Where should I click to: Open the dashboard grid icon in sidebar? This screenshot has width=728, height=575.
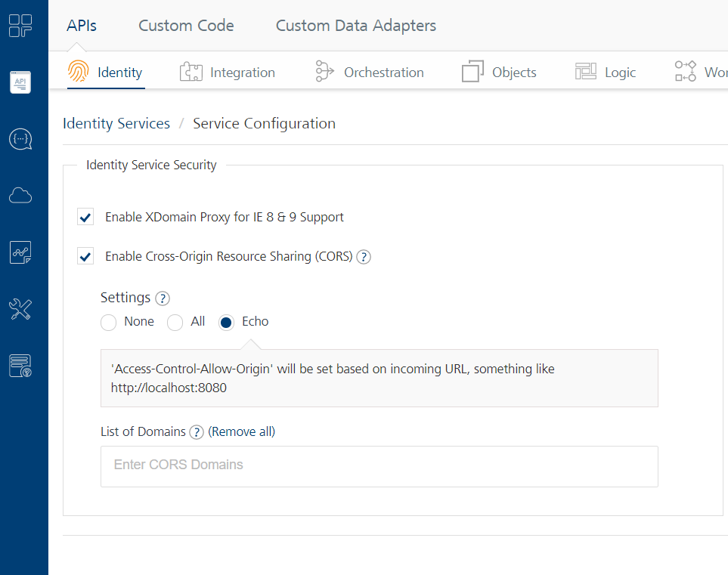click(20, 26)
